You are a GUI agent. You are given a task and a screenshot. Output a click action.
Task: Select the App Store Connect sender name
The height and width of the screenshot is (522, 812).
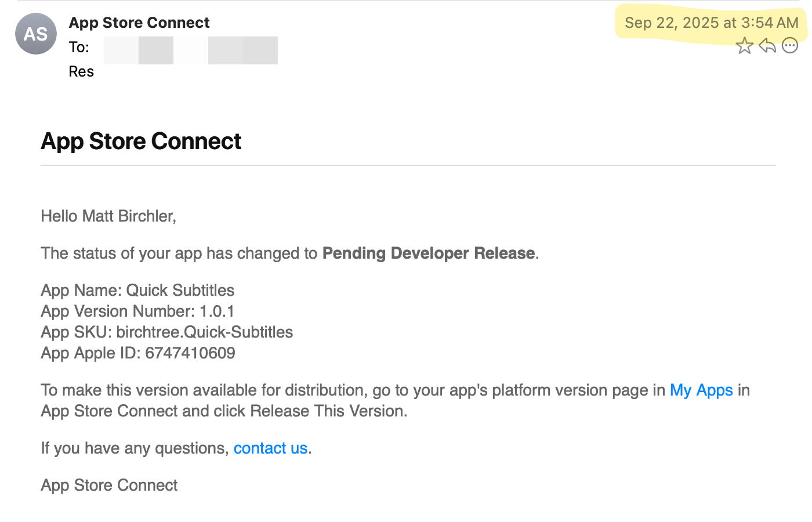pos(139,23)
